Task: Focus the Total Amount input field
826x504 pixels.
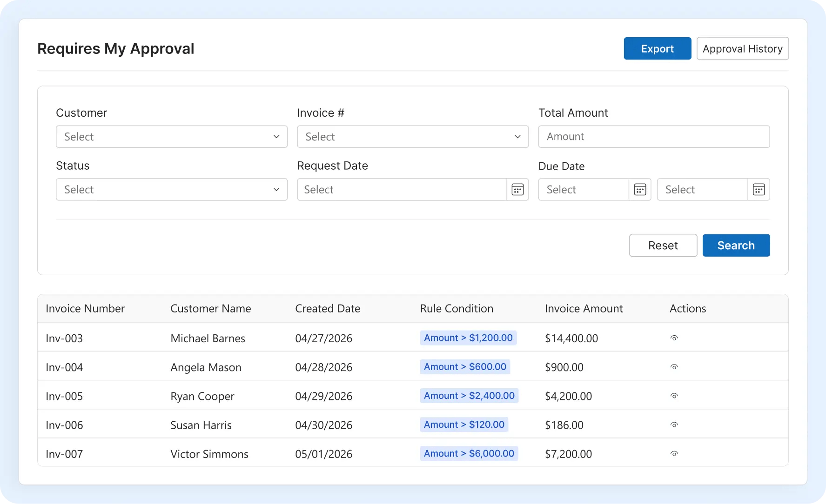Action: click(x=654, y=137)
